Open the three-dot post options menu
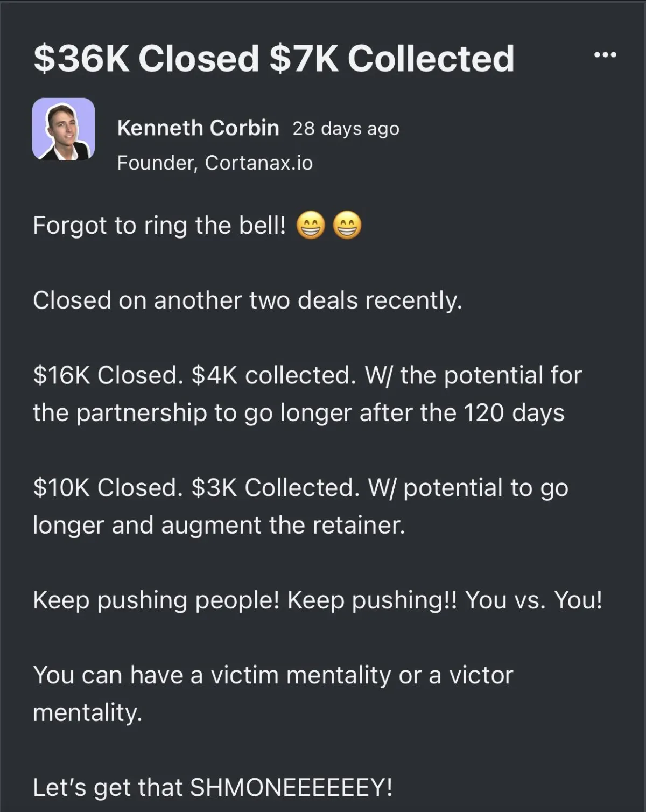The width and height of the screenshot is (646, 812). click(605, 54)
